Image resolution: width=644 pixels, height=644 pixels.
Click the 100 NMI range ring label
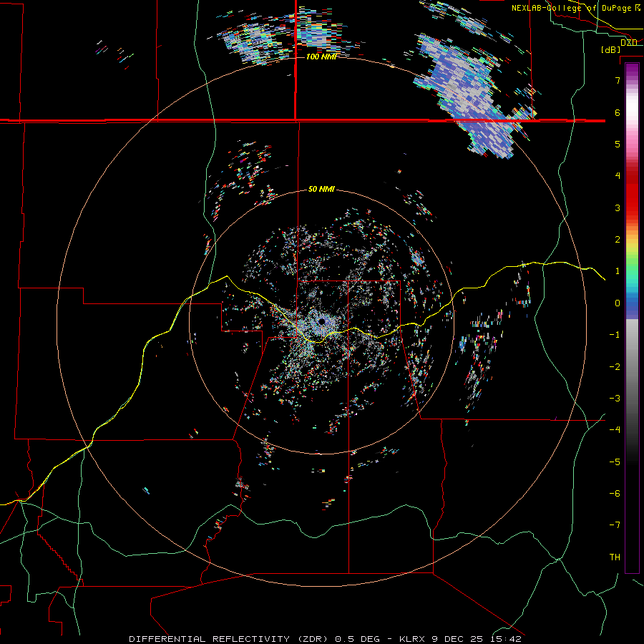321,57
